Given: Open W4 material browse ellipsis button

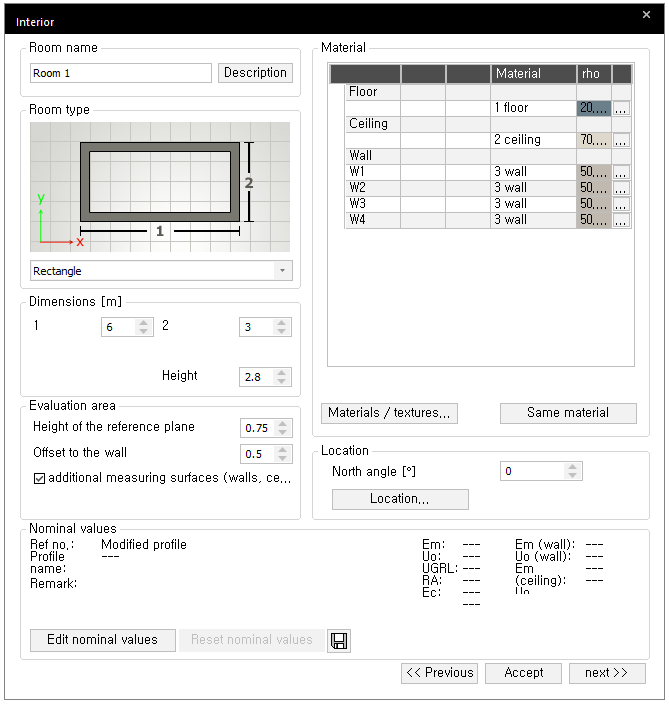Looking at the screenshot, I should (x=621, y=220).
